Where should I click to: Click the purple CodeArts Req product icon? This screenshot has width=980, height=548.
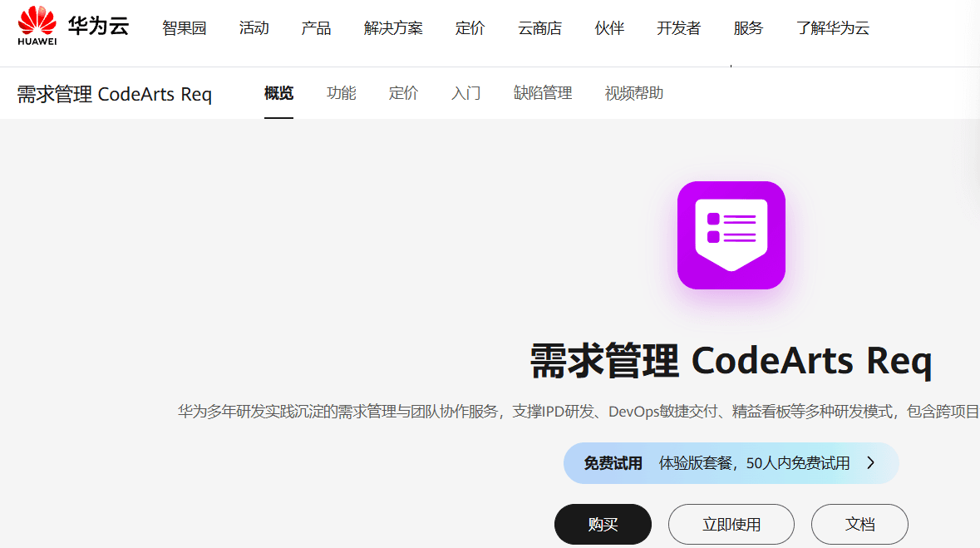[731, 235]
